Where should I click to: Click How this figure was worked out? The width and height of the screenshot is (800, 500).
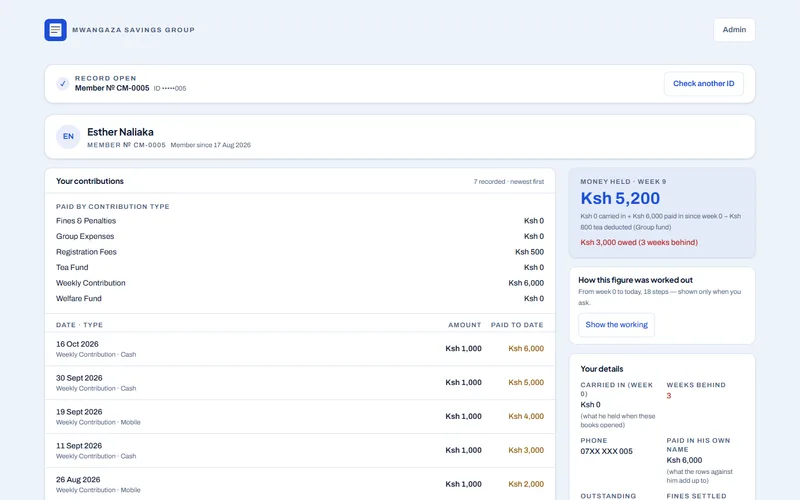tap(635, 280)
